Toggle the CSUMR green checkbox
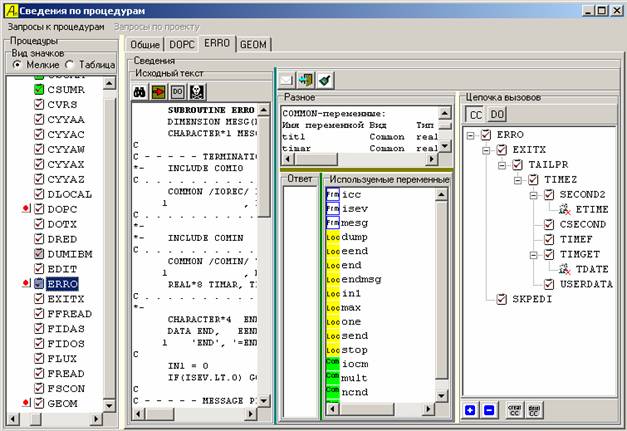Screen dimensions: 627x431 point(39,90)
